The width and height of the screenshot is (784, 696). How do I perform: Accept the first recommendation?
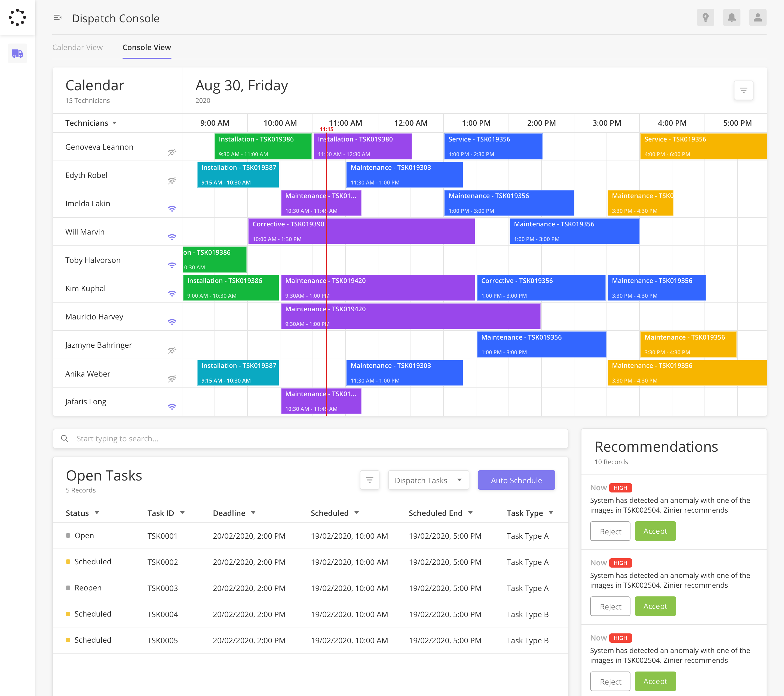point(655,531)
